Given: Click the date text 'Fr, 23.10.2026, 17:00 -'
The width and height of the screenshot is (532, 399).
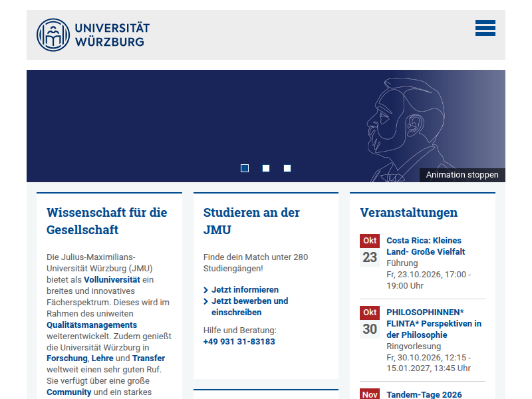Looking at the screenshot, I should (x=428, y=274).
